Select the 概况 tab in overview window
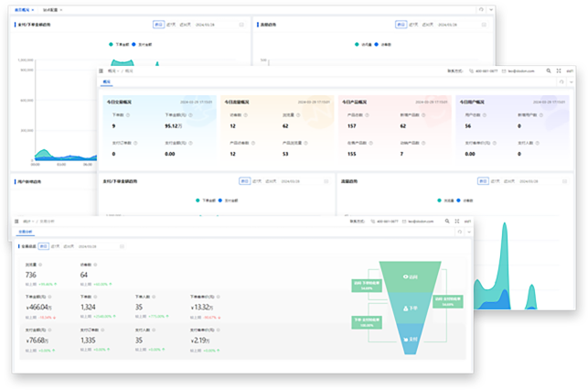The width and height of the screenshot is (588, 390). (106, 81)
